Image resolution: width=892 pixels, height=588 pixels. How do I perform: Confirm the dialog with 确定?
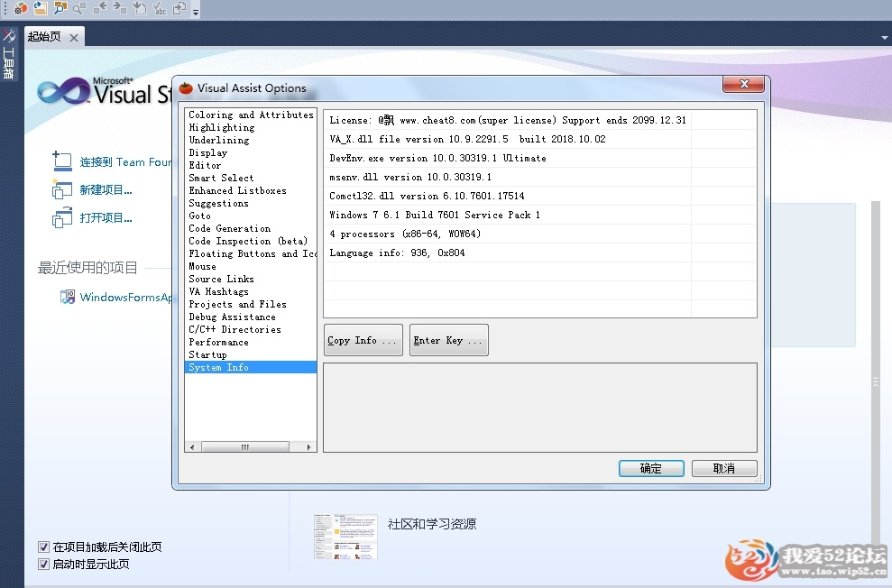click(x=651, y=469)
